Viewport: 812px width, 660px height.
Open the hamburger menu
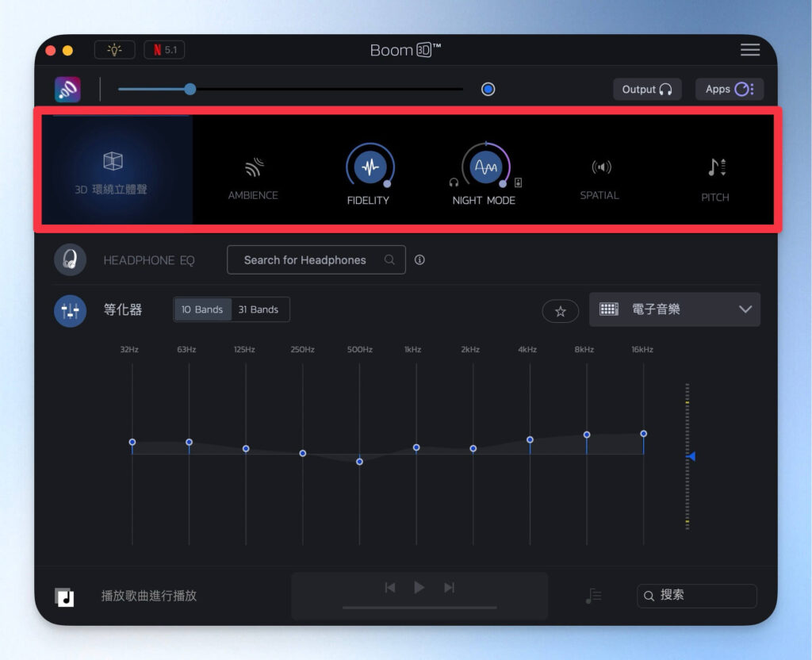(x=749, y=50)
